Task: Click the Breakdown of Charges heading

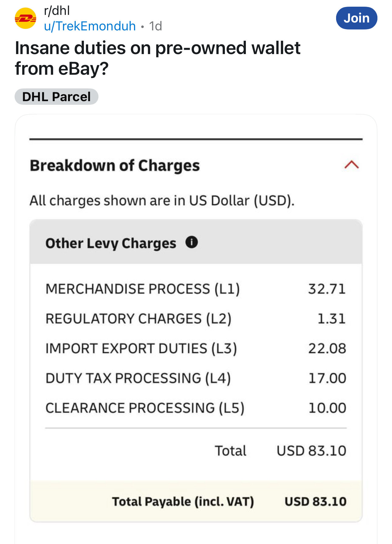Action: pyautogui.click(x=115, y=166)
